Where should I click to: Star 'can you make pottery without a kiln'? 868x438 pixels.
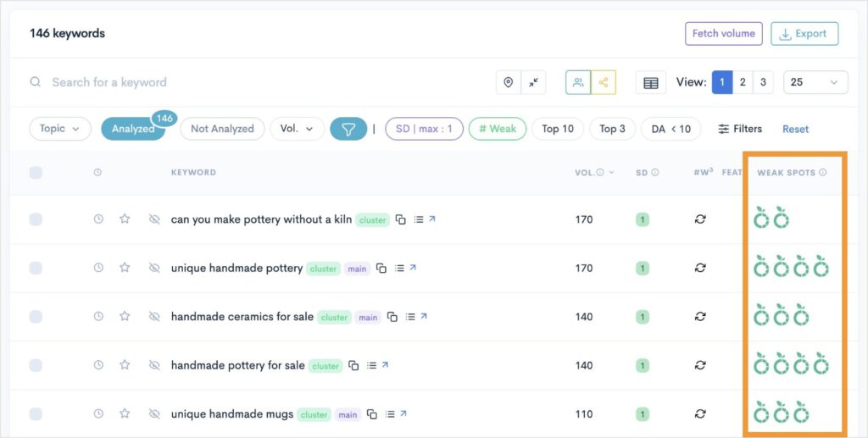point(125,219)
